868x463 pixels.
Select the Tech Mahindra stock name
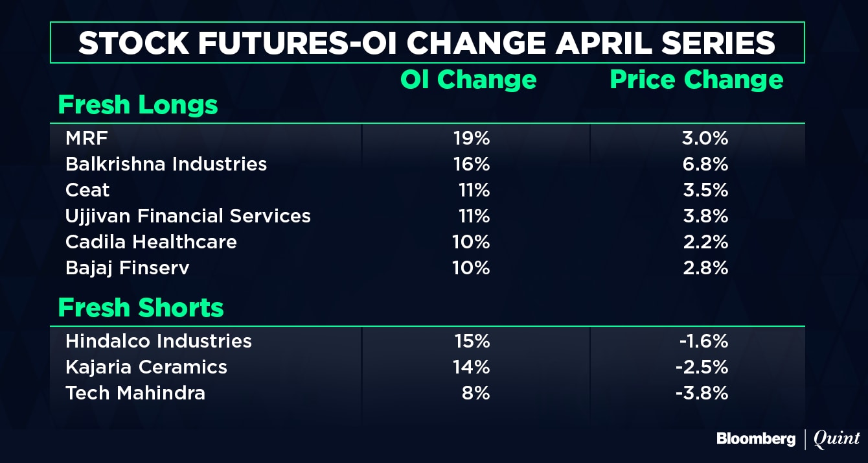click(x=135, y=393)
